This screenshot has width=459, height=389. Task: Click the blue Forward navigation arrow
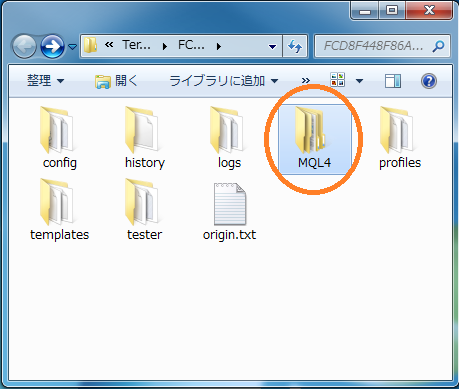point(52,46)
